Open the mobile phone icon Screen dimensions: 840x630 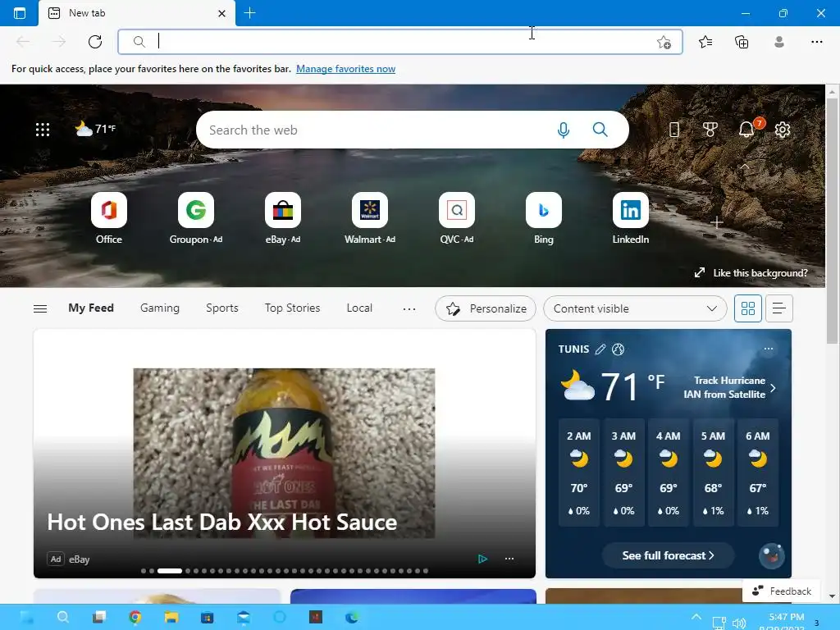(674, 129)
